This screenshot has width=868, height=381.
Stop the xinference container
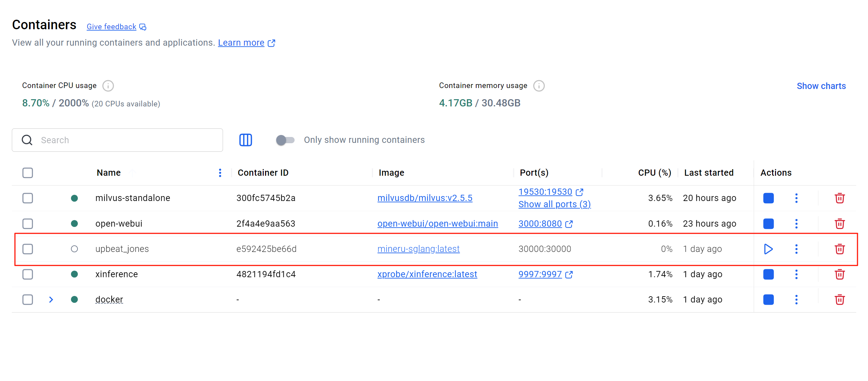(768, 274)
